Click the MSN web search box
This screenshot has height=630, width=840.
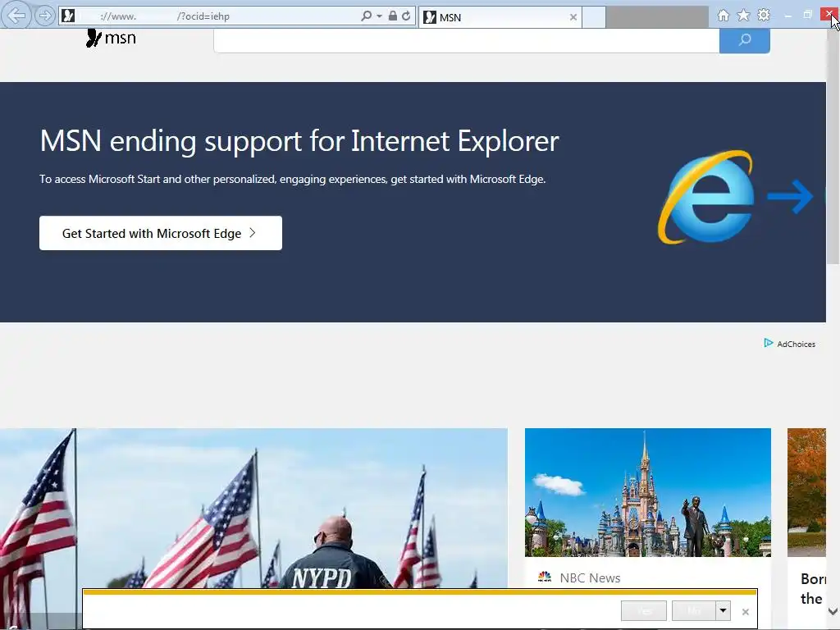click(x=467, y=40)
